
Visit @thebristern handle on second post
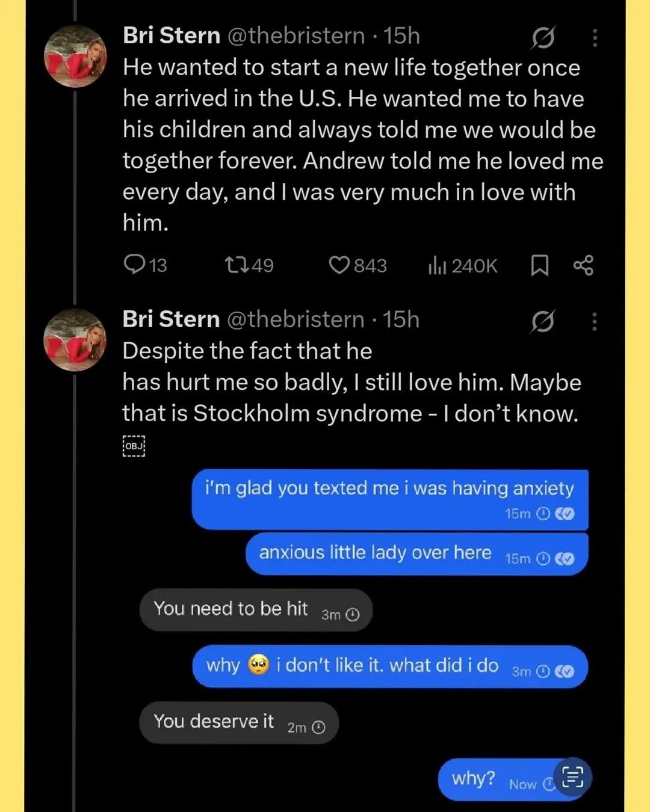tap(296, 319)
